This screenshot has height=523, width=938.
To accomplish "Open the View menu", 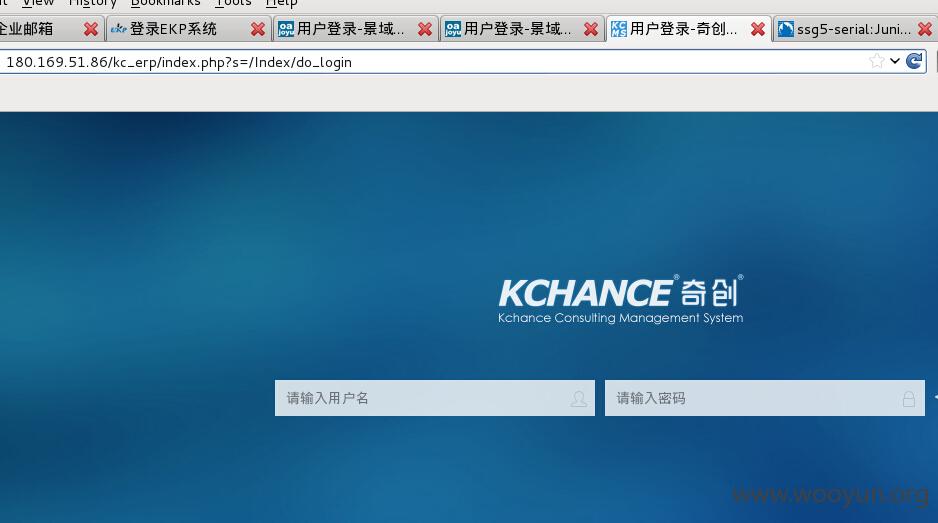I will (x=38, y=3).
